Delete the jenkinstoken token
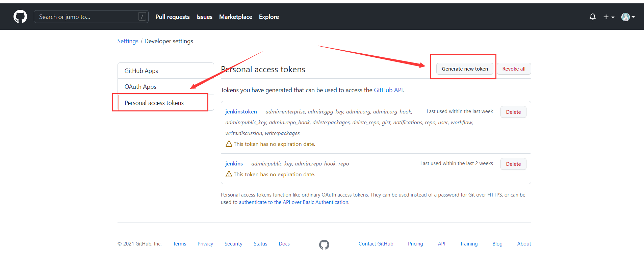This screenshot has height=260, width=644. coord(513,112)
